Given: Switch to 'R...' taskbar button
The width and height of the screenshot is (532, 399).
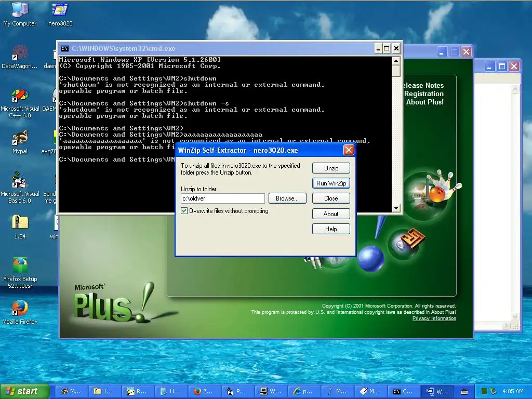Looking at the screenshot, I should click(138, 391).
